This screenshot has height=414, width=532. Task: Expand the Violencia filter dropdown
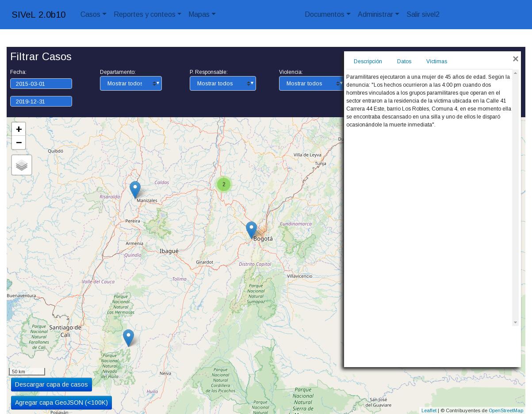coord(311,84)
